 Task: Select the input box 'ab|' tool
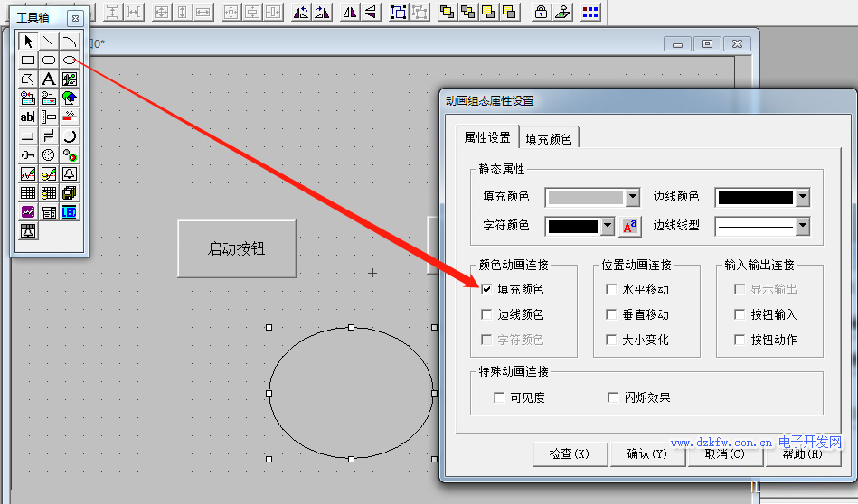pyautogui.click(x=28, y=117)
